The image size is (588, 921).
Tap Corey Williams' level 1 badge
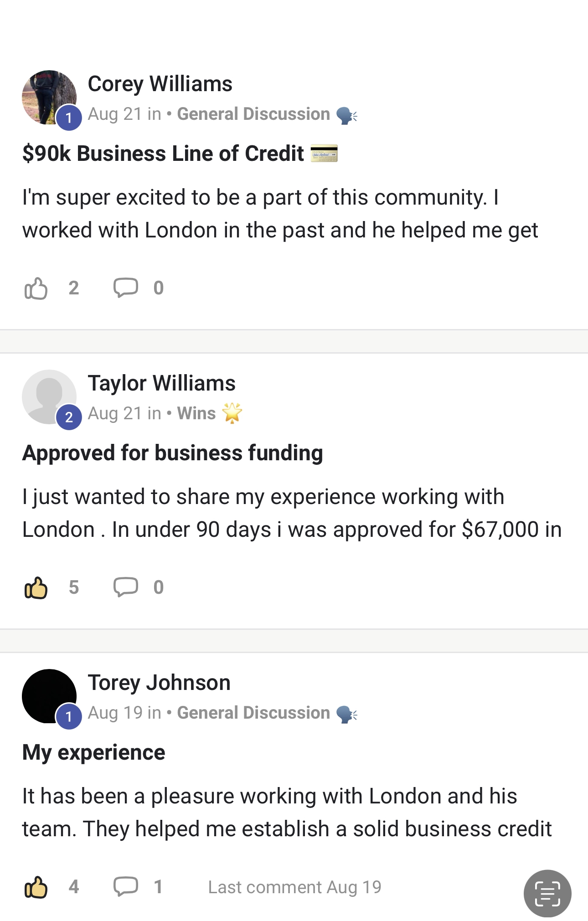[69, 118]
